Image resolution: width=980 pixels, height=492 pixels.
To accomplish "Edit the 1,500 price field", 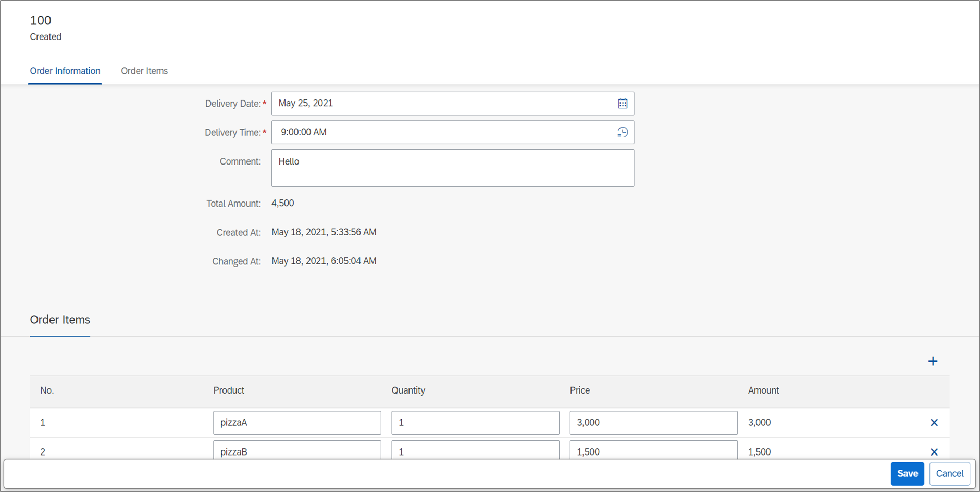I will (653, 450).
